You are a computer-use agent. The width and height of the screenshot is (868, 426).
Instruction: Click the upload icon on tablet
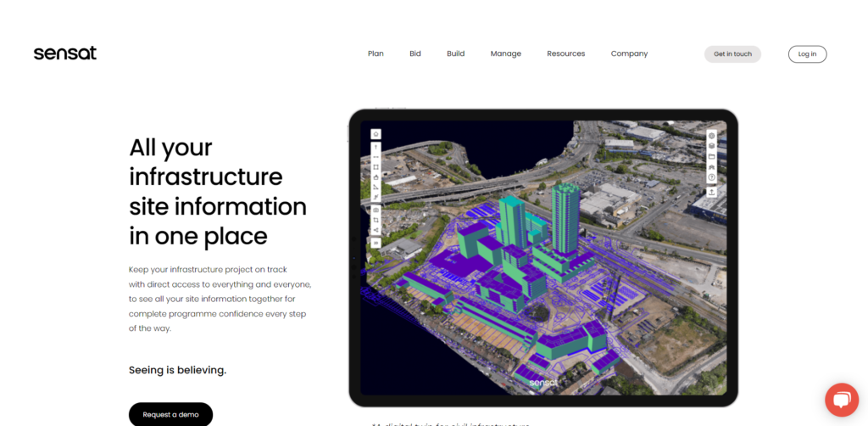pos(712,192)
